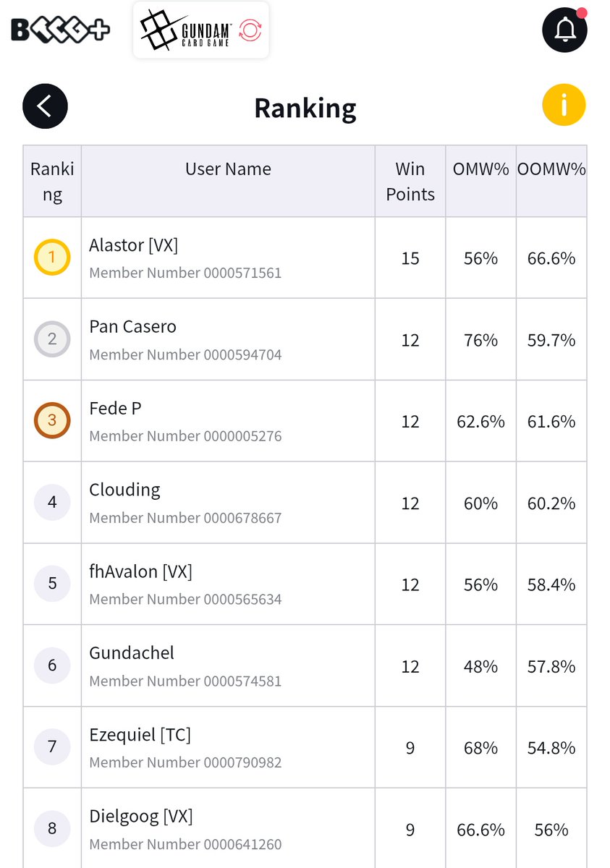Image resolution: width=610 pixels, height=868 pixels.
Task: Select the Clouding user name
Action: point(124,490)
